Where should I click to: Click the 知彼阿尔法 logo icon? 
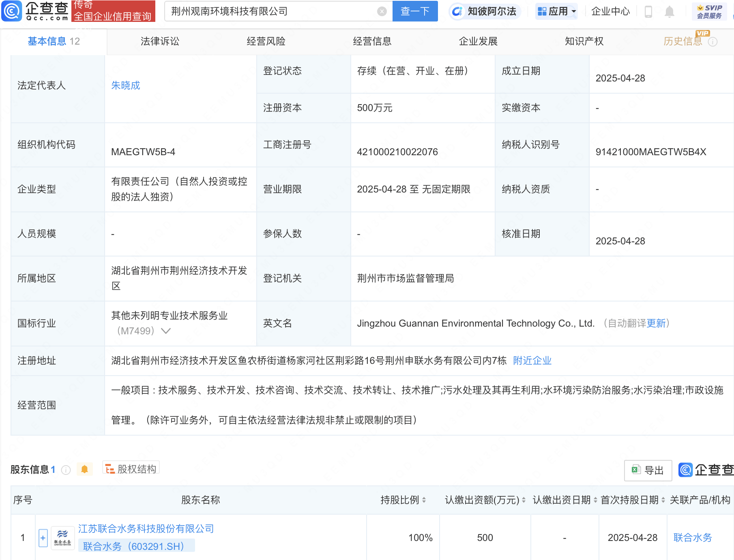coord(457,11)
